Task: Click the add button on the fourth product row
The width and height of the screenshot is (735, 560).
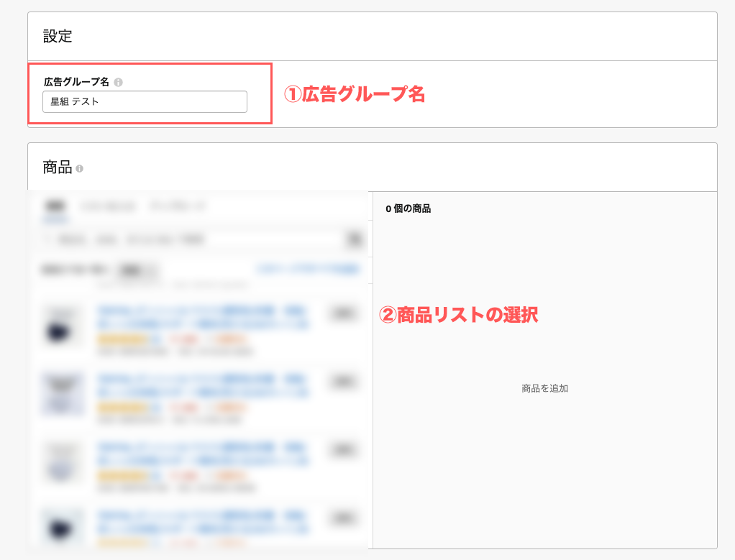Action: pyautogui.click(x=343, y=516)
